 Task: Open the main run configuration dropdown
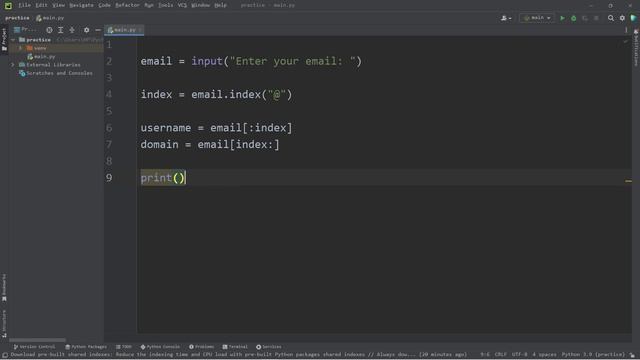[537, 18]
